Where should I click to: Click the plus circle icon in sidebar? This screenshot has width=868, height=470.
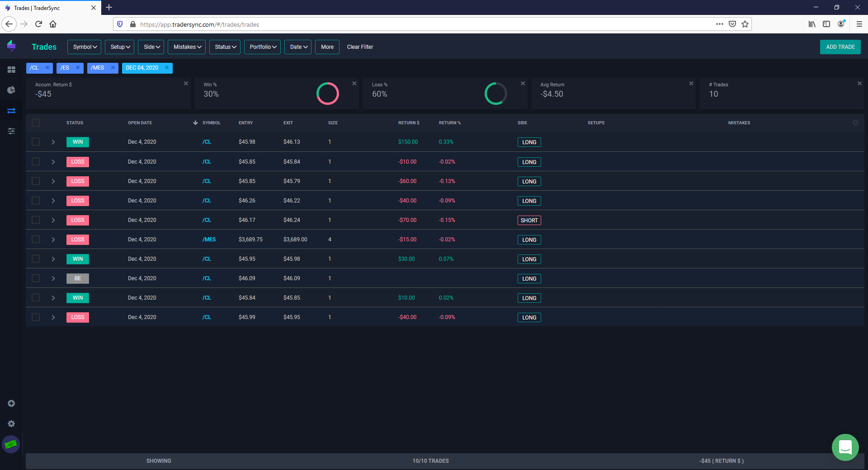coord(11,403)
